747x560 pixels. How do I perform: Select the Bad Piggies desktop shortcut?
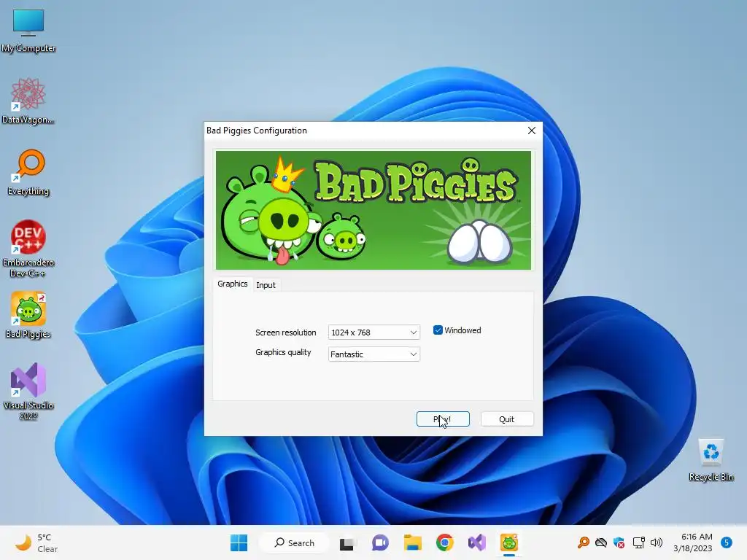[x=28, y=315]
